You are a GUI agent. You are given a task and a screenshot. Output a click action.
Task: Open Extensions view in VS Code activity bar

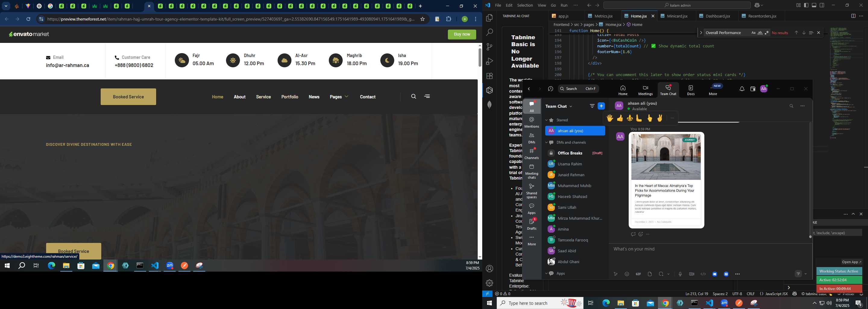click(x=489, y=76)
